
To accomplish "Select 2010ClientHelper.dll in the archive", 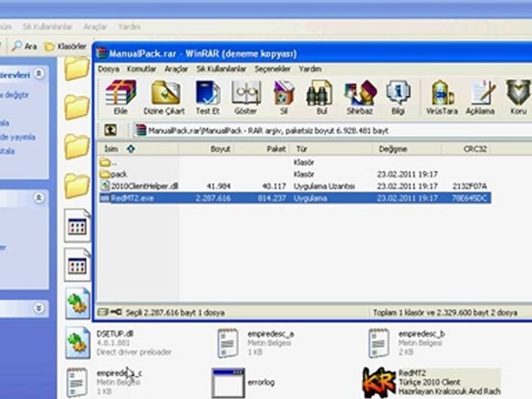I will [x=294, y=186].
